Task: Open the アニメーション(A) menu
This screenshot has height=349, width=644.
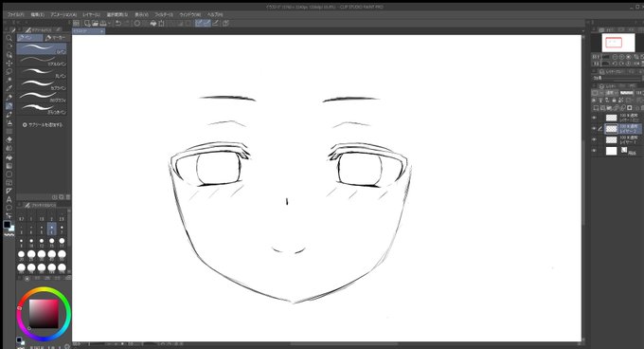Action: click(x=63, y=14)
